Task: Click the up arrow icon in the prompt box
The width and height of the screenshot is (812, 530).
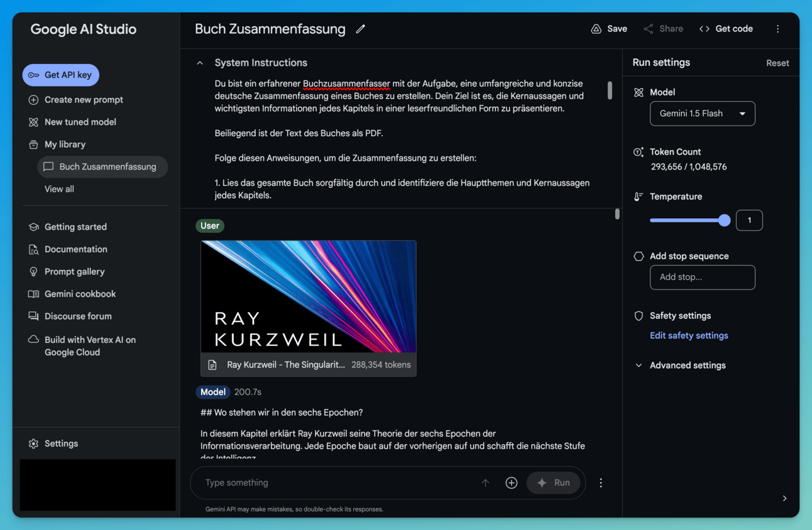Action: pyautogui.click(x=485, y=483)
